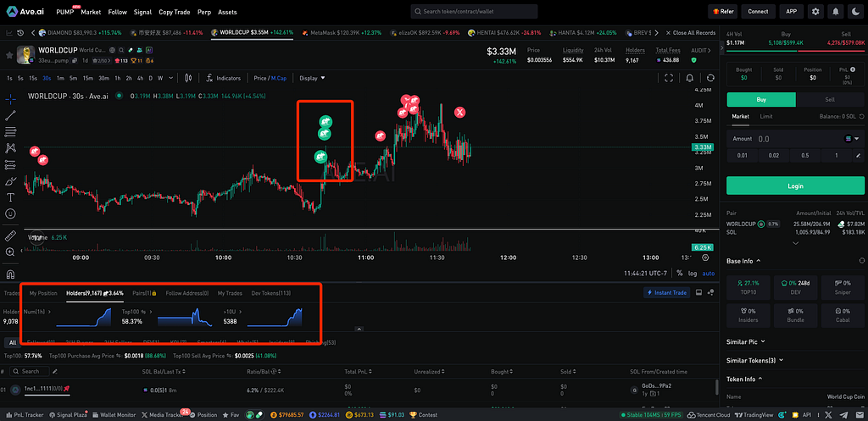Switch to the Limit order tab
This screenshot has height=421, width=868.
coord(766,117)
